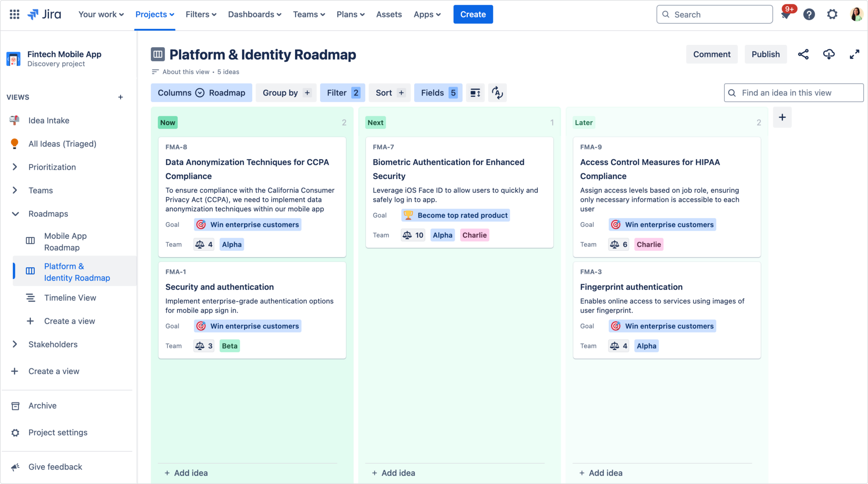Viewport: 868px width, 484px height.
Task: Open the Projects menu dropdown
Action: pyautogui.click(x=155, y=14)
